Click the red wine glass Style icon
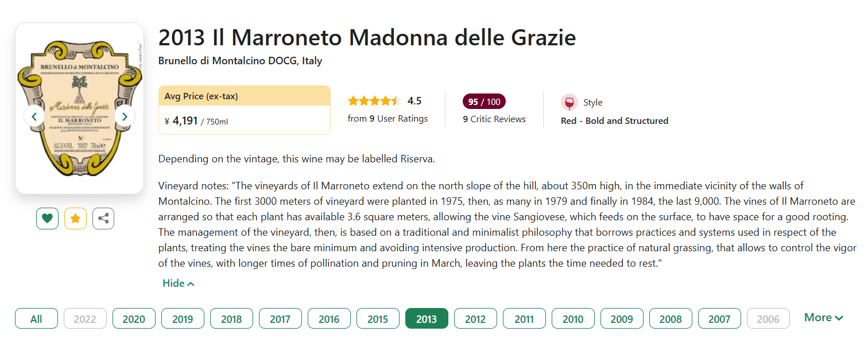 click(x=569, y=103)
